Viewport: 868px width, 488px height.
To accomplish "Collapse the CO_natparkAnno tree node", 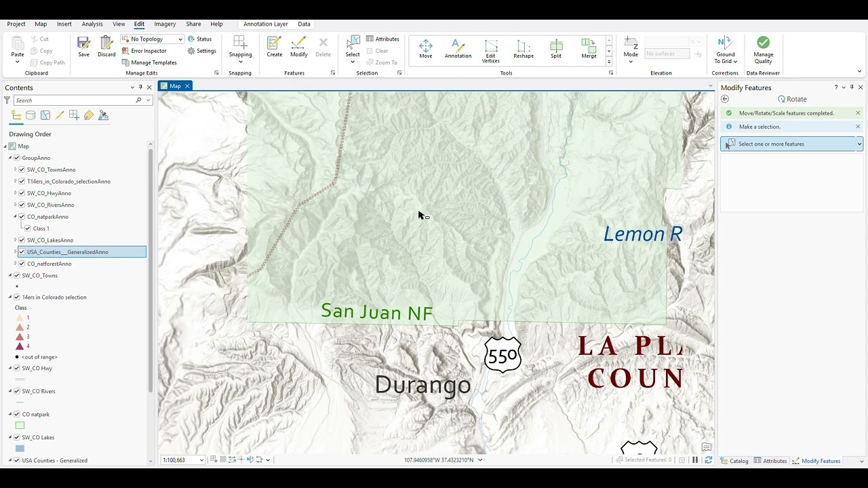I will (x=16, y=217).
